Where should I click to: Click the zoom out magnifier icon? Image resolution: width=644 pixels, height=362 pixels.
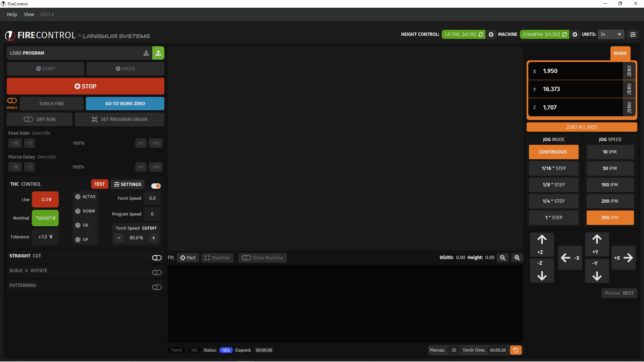pyautogui.click(x=502, y=258)
